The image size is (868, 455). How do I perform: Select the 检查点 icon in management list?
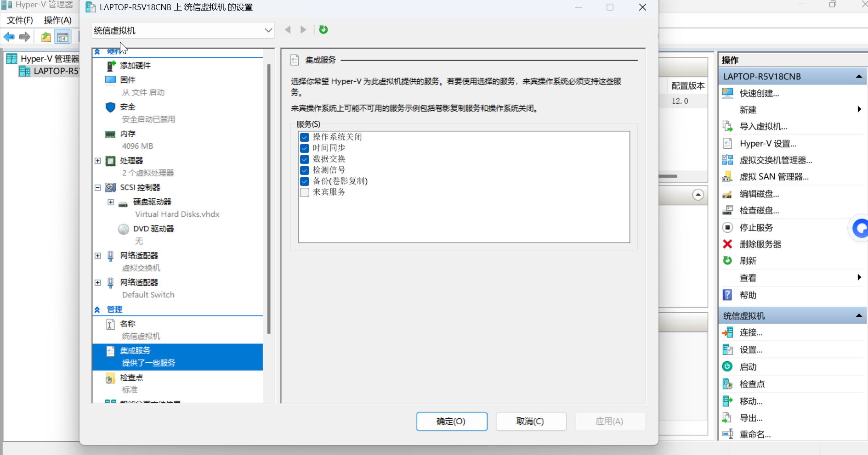click(x=110, y=378)
